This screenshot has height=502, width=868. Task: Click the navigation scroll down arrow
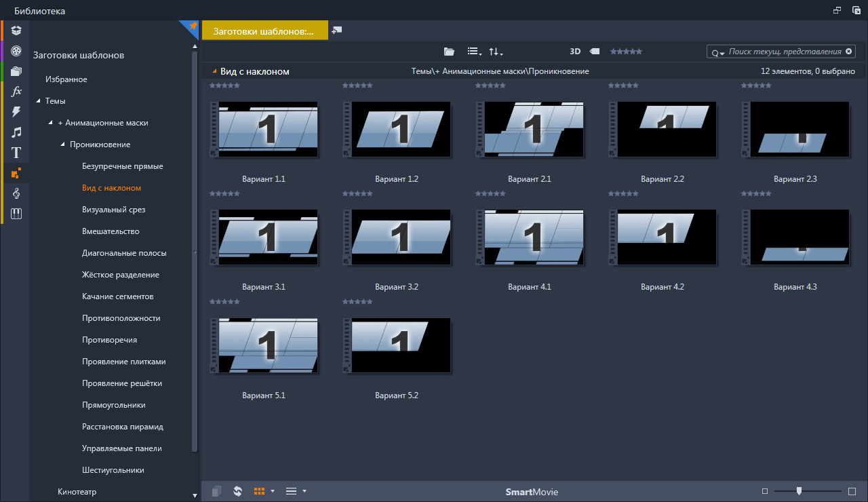coord(195,496)
